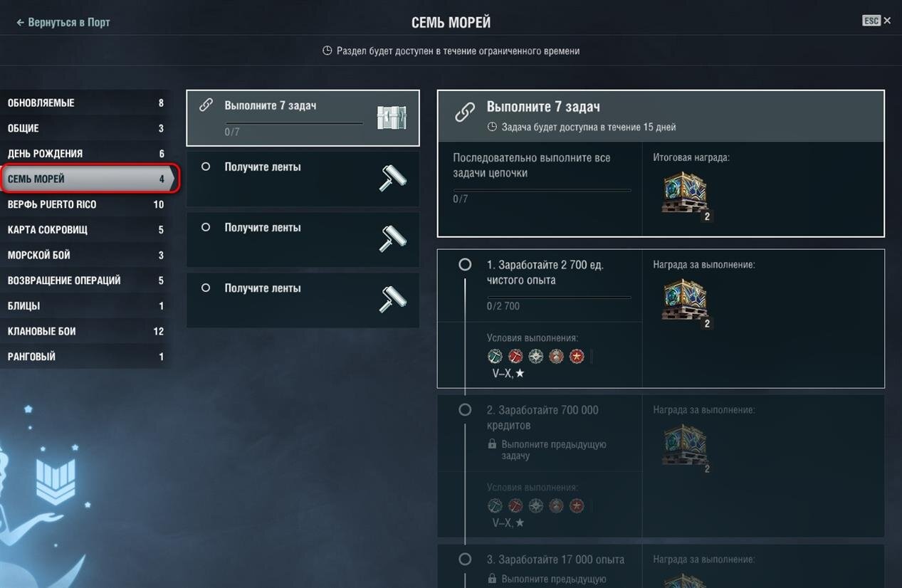
Task: Click the red star ship-type icon in task 1 conditions
Action: (x=577, y=356)
